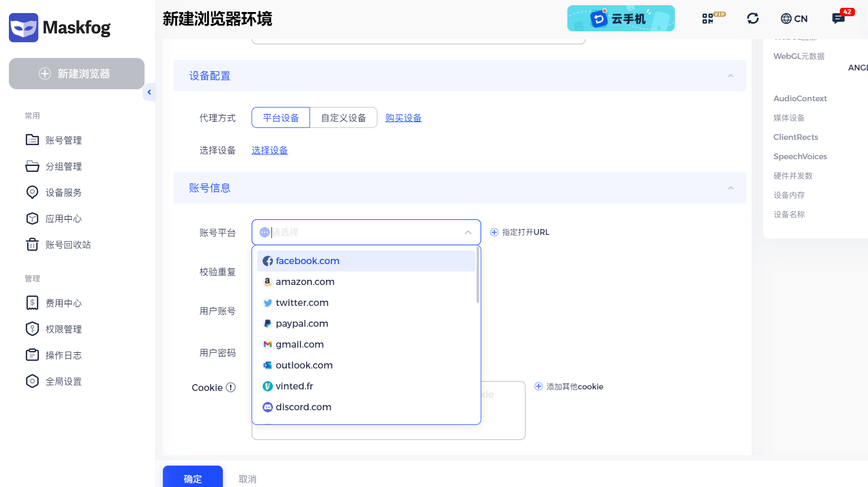
Task: Open 权限管理 shield icon
Action: tap(32, 329)
